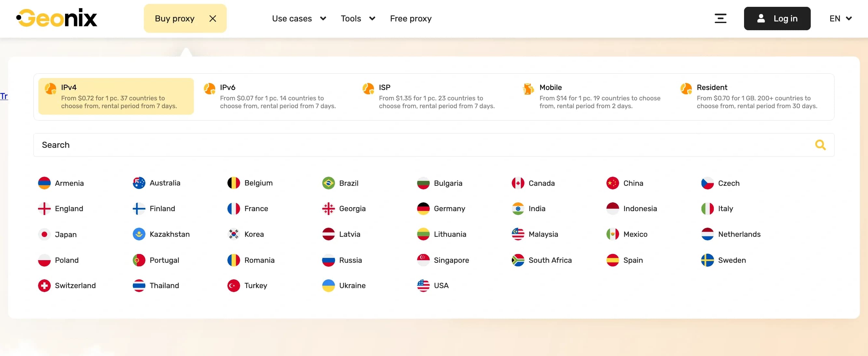
Task: Click the search magnifier icon
Action: point(821,145)
